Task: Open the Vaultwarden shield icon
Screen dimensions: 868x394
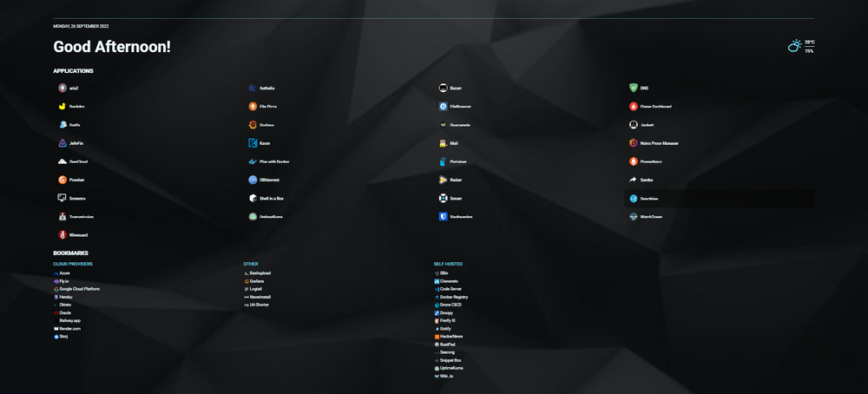Action: click(x=444, y=217)
